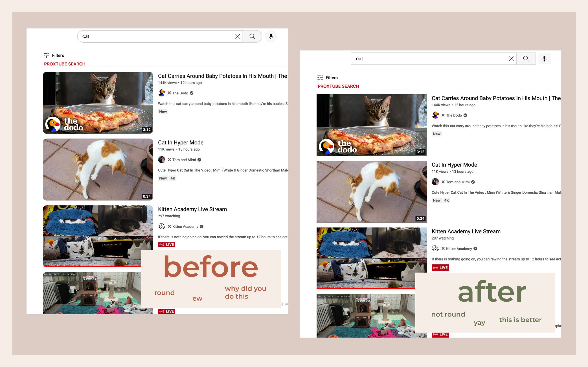Click the Filters tuning icon left panel

46,55
